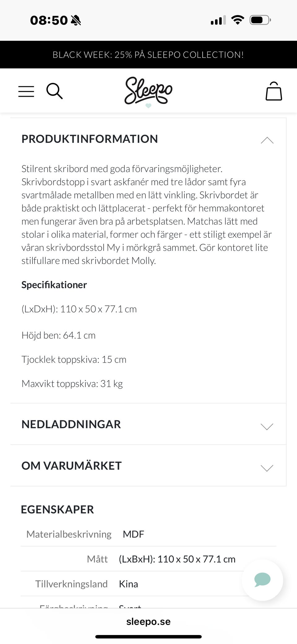Expand the Om varumärket section chevron

[267, 468]
